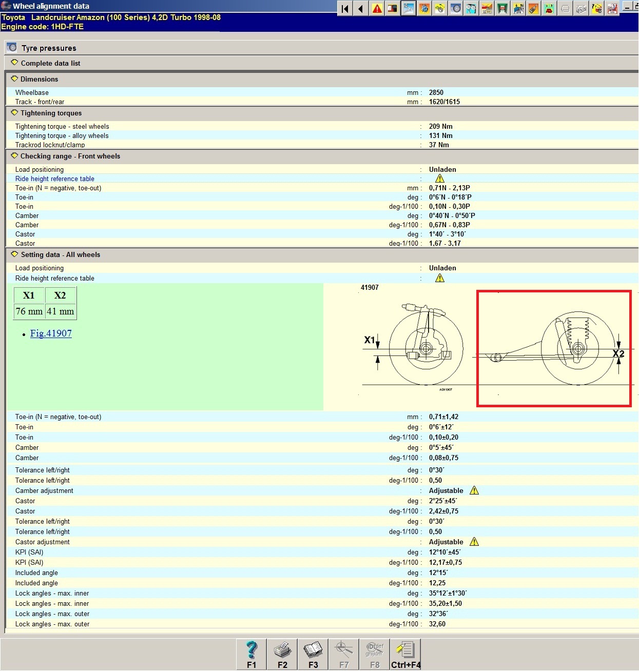Click the F1 help question mark button

[x=251, y=654]
